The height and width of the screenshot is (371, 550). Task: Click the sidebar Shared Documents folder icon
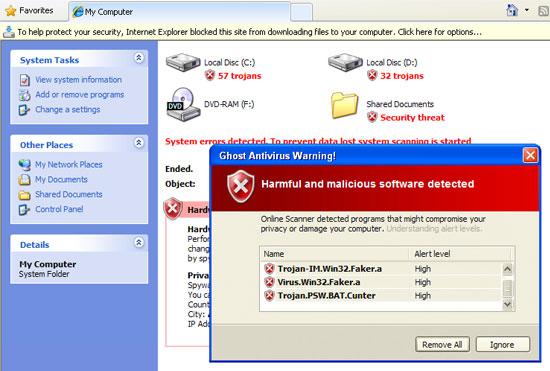[x=25, y=195]
